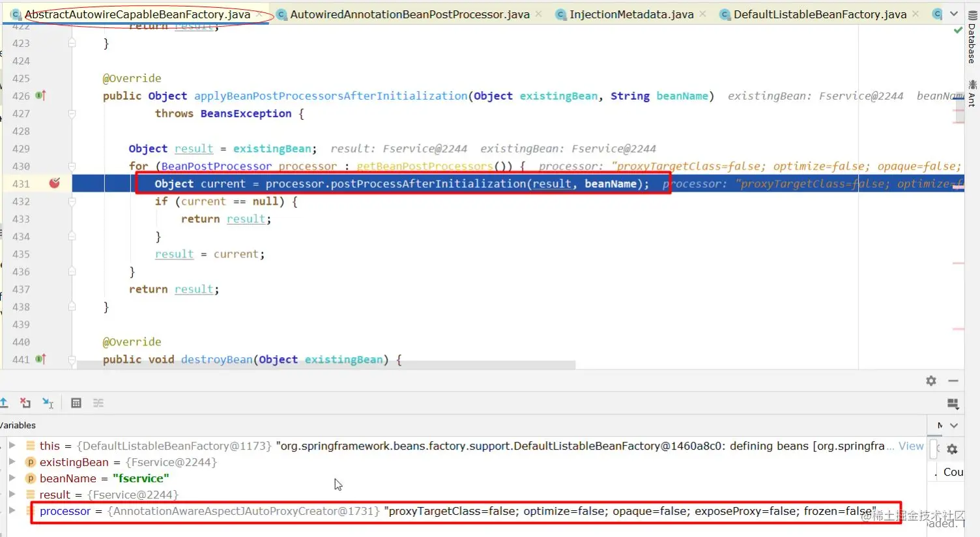This screenshot has width=980, height=537.
Task: Switch to InjectionMetadata.java tab
Action: coord(631,14)
